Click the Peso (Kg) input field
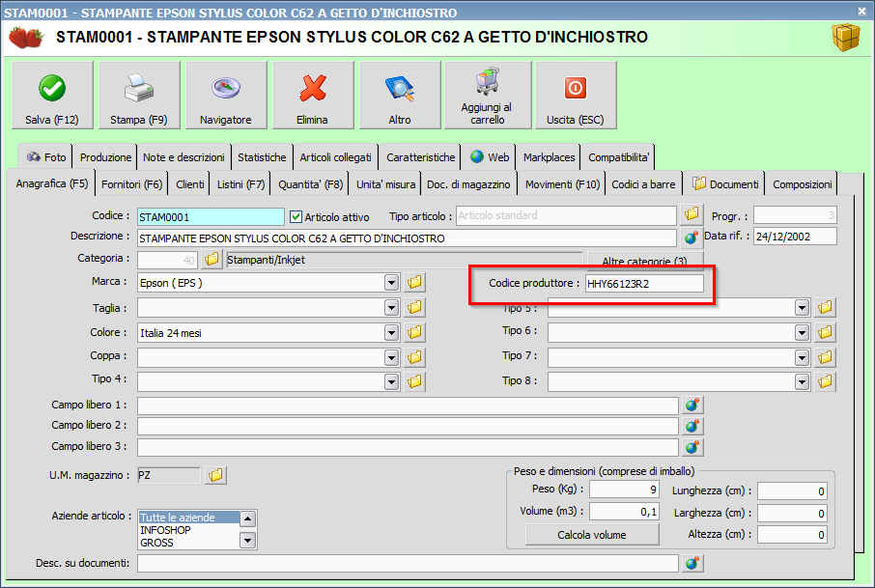875x588 pixels. click(624, 490)
